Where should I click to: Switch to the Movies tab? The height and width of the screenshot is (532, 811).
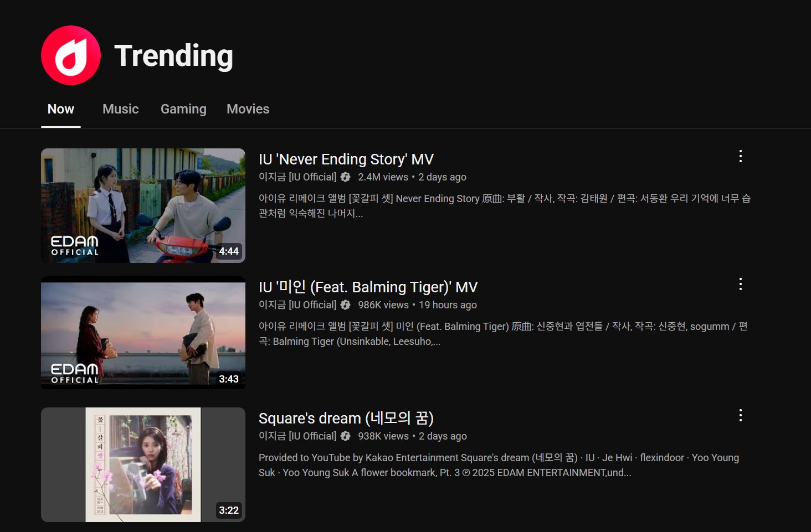pyautogui.click(x=248, y=109)
